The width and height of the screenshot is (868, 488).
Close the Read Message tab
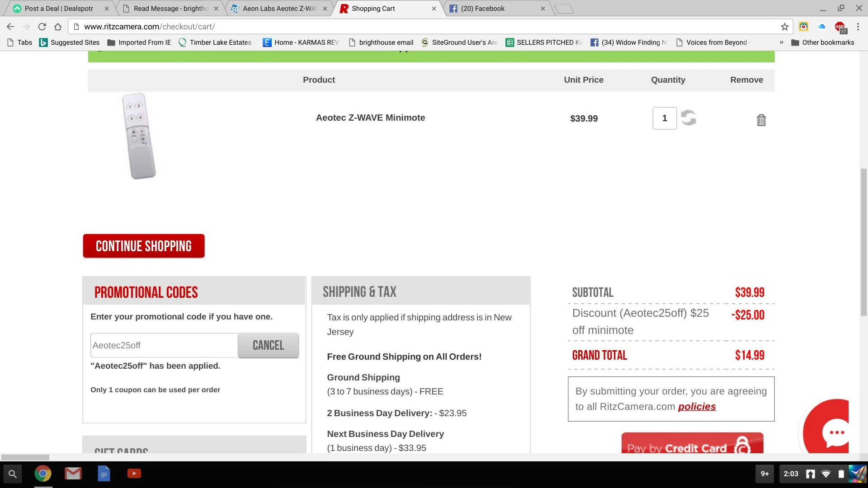(216, 9)
